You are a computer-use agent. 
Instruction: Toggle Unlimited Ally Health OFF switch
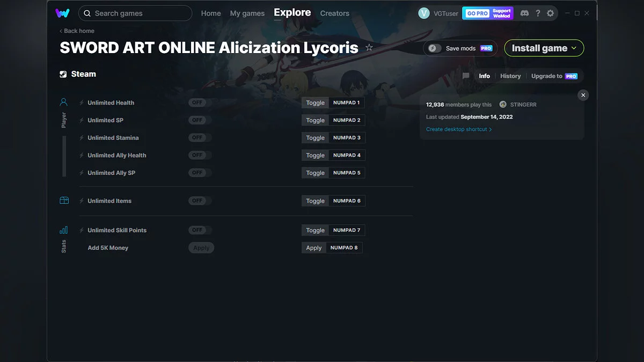click(200, 155)
